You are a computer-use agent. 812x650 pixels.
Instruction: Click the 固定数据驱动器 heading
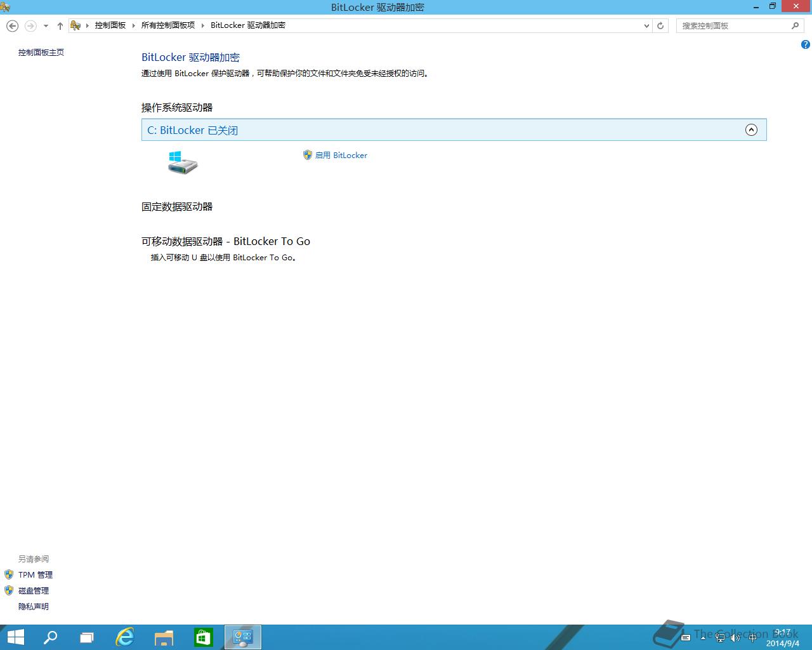point(177,207)
